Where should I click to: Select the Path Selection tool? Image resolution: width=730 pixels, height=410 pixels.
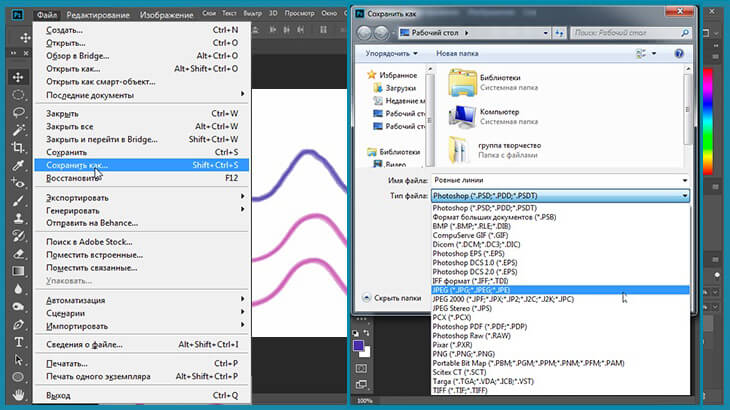pos(18,360)
